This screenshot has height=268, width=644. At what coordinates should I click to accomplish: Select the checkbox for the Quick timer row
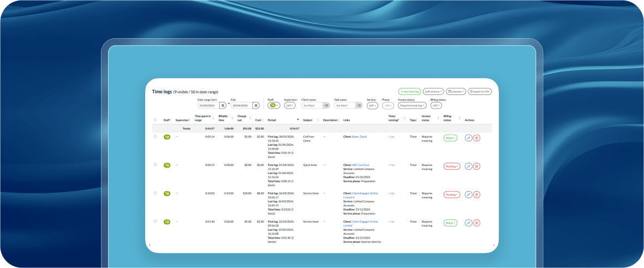(155, 164)
